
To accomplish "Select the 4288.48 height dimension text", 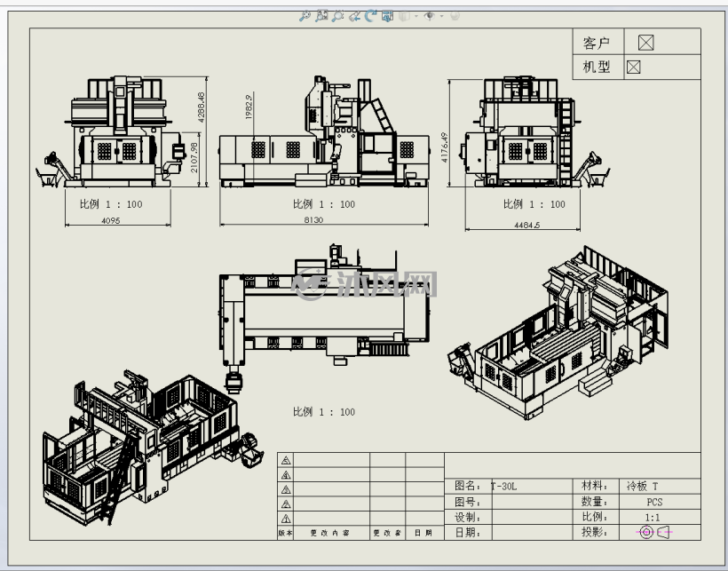I will click(201, 107).
